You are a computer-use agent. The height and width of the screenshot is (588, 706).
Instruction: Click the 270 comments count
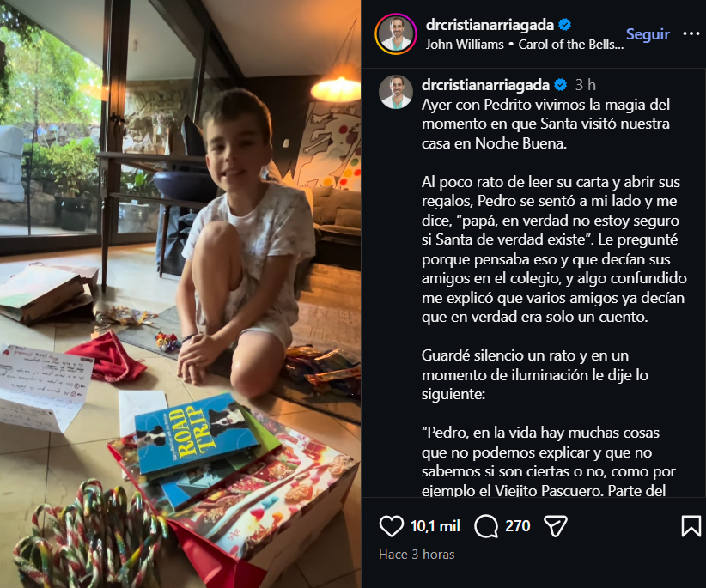517,526
